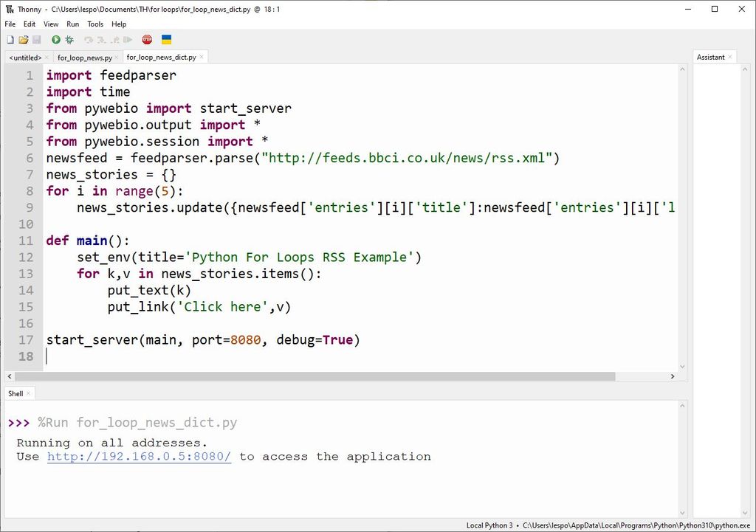The width and height of the screenshot is (756, 532).
Task: Run current script with green play icon
Action: click(x=56, y=40)
